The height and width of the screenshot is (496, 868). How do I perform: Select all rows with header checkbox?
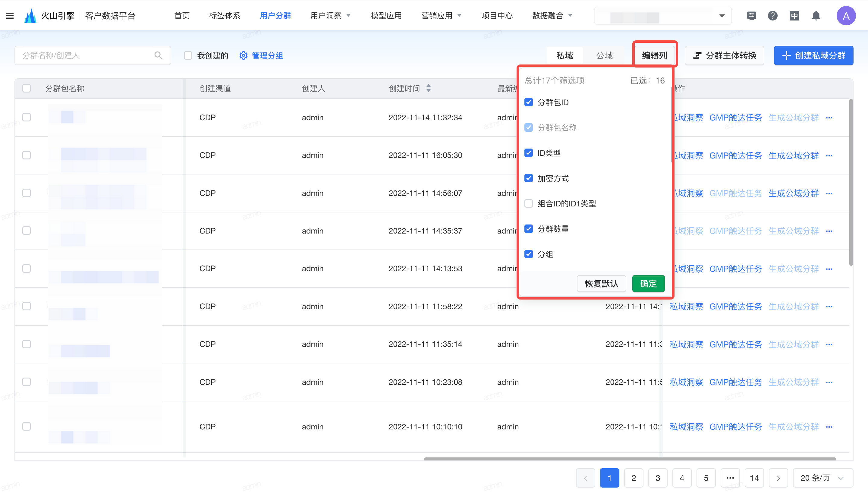click(x=26, y=89)
